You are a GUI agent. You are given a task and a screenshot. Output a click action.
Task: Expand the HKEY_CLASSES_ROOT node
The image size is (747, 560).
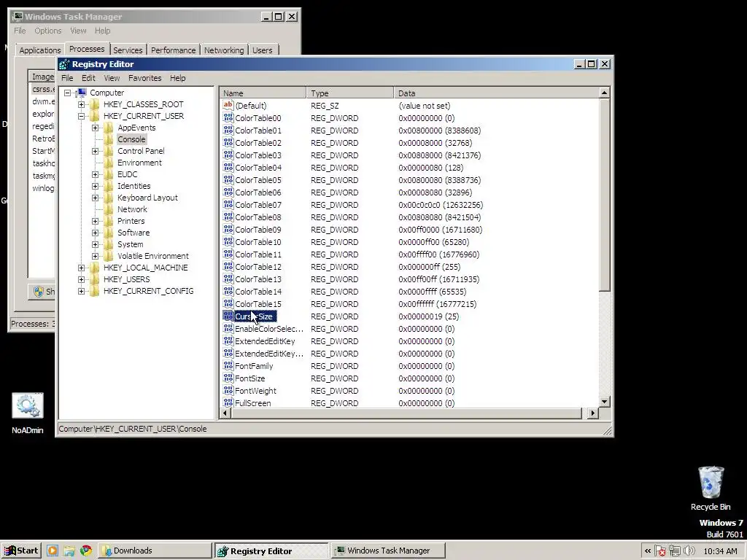(82, 104)
